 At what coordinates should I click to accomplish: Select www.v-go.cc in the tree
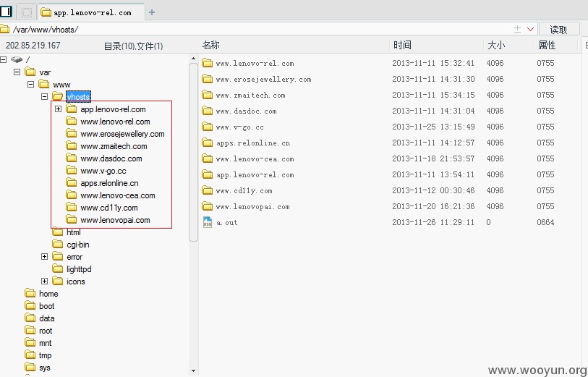[x=103, y=171]
